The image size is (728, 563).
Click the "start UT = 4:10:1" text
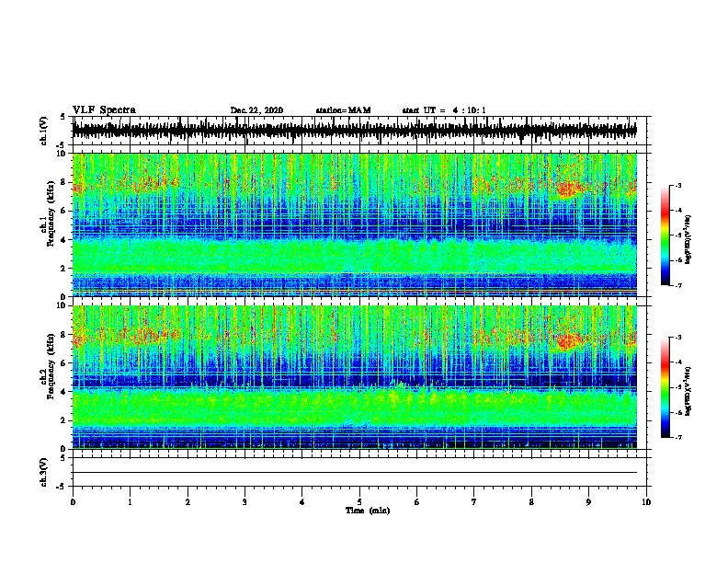point(444,110)
